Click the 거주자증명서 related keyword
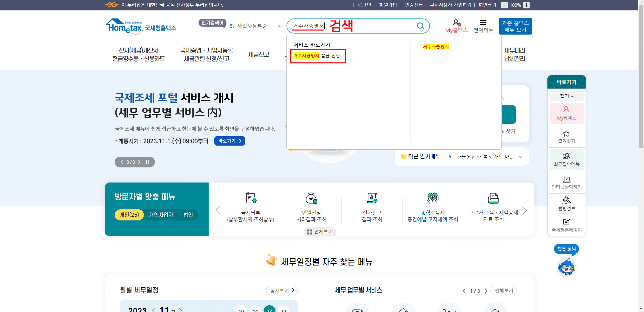 click(x=436, y=47)
